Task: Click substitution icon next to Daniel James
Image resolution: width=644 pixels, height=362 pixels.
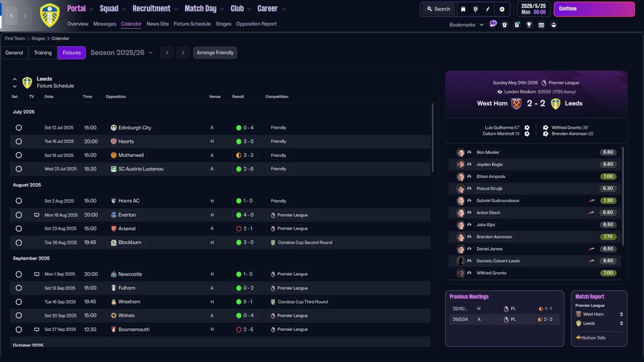Action: (x=592, y=249)
